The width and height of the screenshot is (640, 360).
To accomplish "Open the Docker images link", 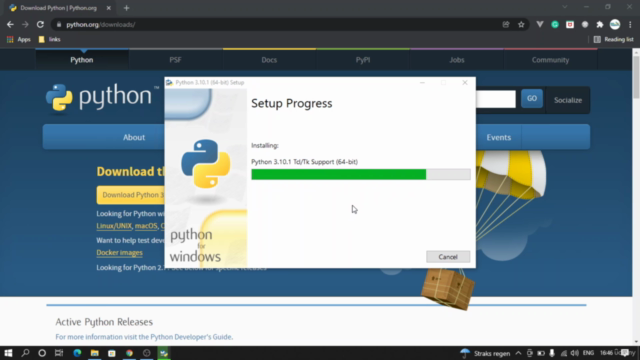I will pyautogui.click(x=120, y=253).
